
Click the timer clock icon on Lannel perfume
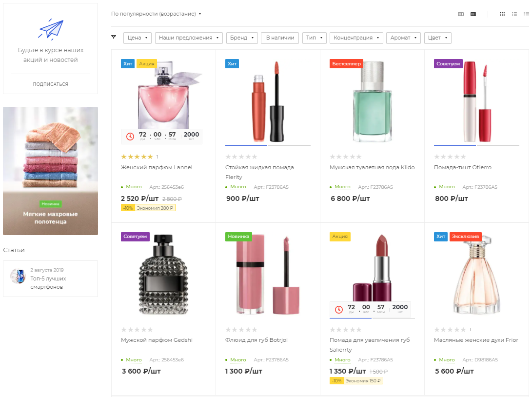coord(130,137)
